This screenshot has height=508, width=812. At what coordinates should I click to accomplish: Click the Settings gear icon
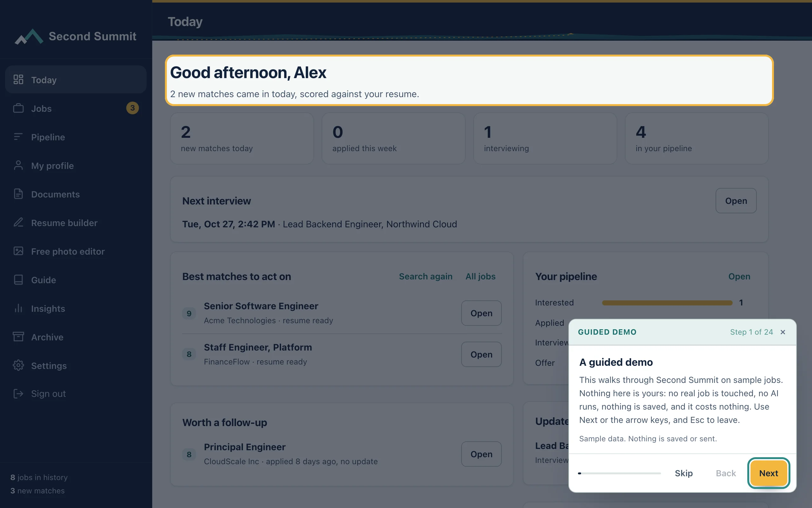pyautogui.click(x=18, y=365)
